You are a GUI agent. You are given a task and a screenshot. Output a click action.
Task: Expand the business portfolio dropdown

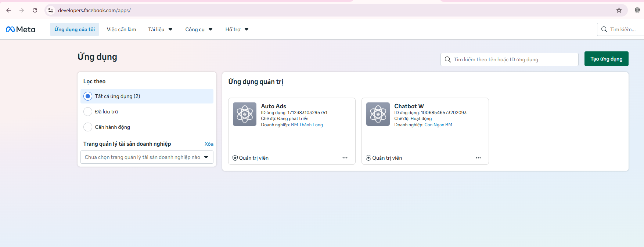click(147, 157)
